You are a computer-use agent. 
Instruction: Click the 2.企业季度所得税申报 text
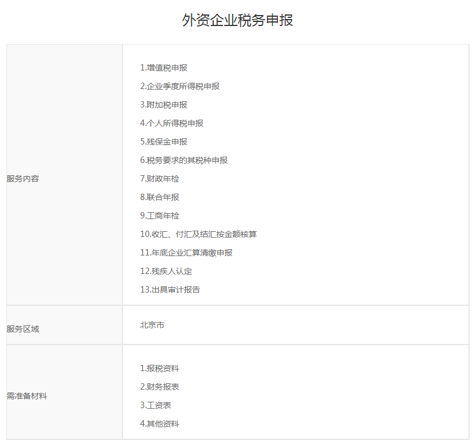[180, 86]
